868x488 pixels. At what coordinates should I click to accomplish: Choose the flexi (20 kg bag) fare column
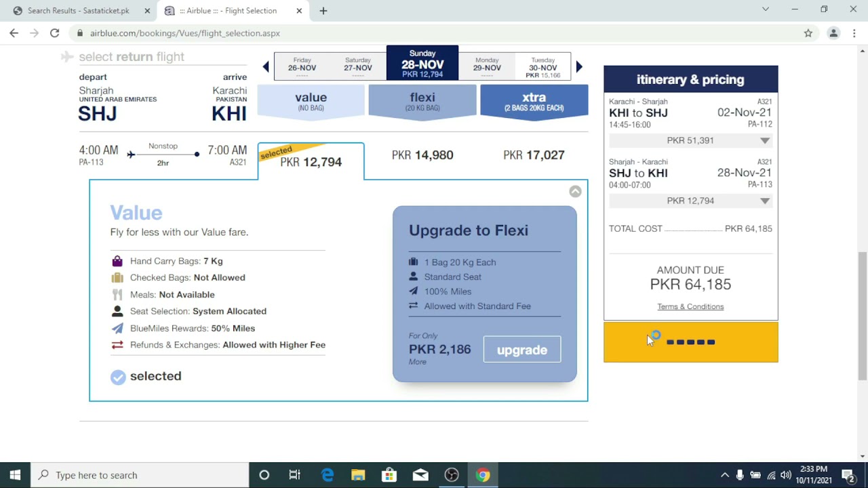point(422,102)
